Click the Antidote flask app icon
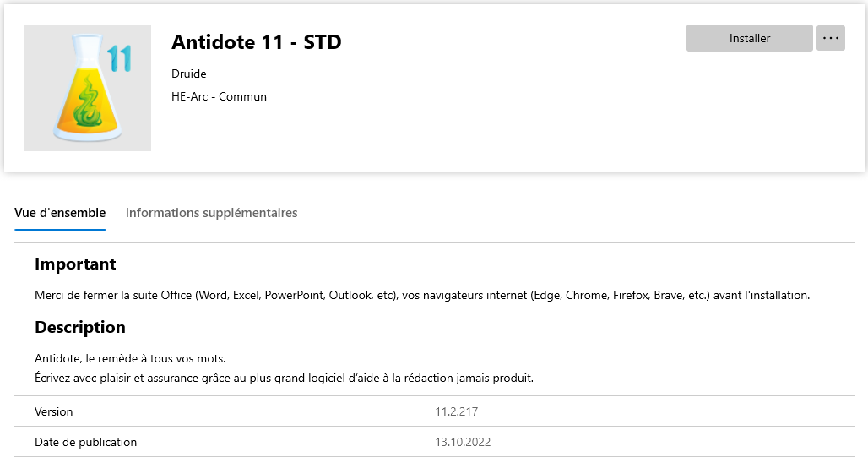This screenshot has height=463, width=868. pyautogui.click(x=88, y=88)
